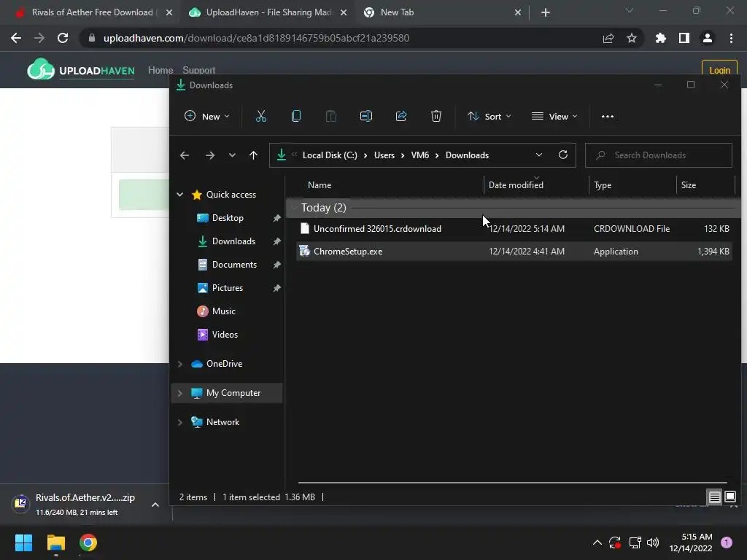Select Music in the sidebar
Screen dimensions: 747x560
(x=223, y=311)
